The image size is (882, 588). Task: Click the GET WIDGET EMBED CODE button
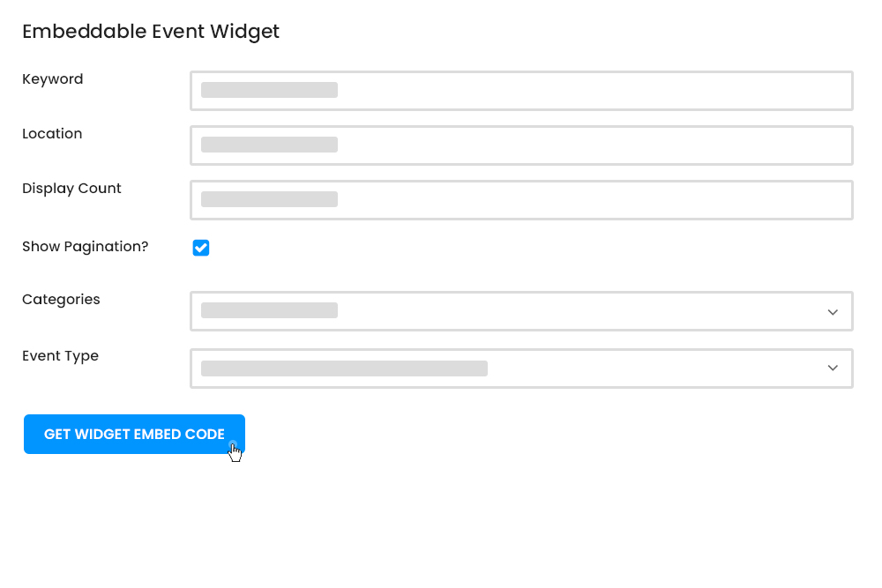(134, 434)
